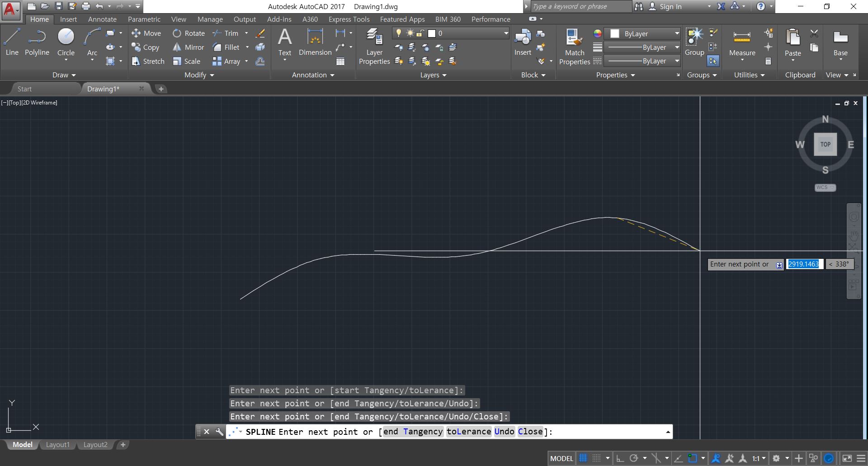Expand the Modify panel
The image size is (868, 466).
(199, 75)
